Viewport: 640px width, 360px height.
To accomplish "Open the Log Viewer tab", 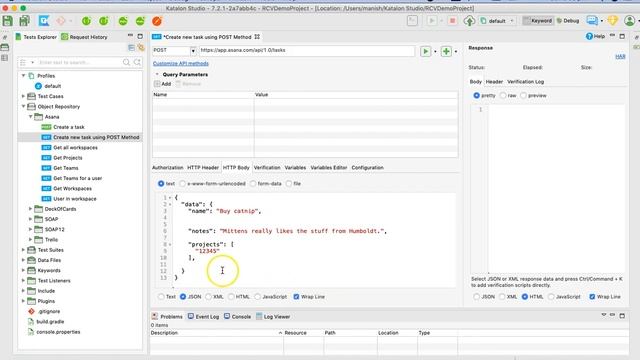I will pos(273,317).
